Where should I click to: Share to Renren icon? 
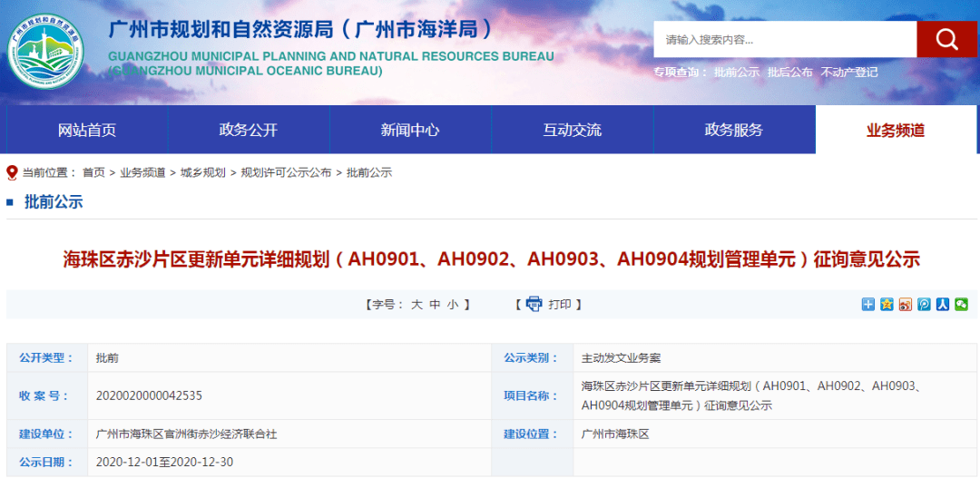pyautogui.click(x=943, y=304)
